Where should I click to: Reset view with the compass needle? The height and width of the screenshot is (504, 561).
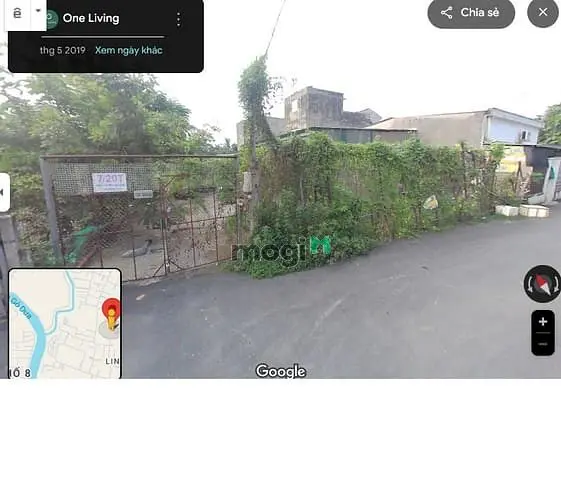543,285
